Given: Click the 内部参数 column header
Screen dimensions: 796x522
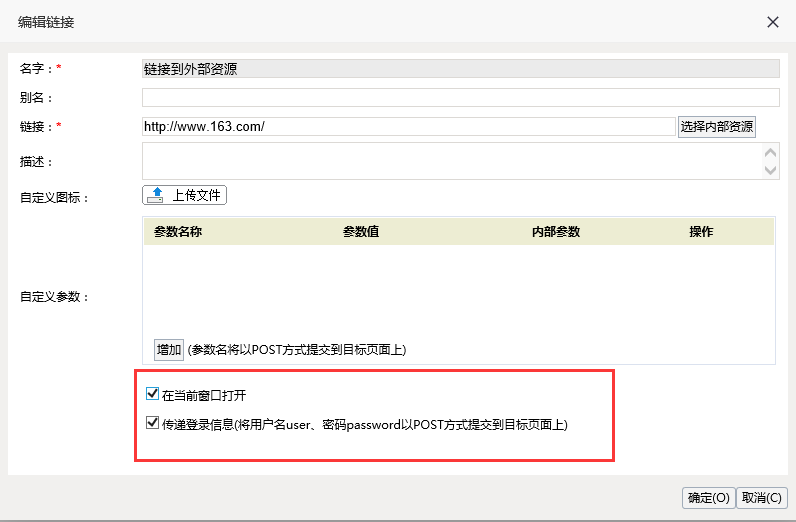Looking at the screenshot, I should tap(556, 232).
